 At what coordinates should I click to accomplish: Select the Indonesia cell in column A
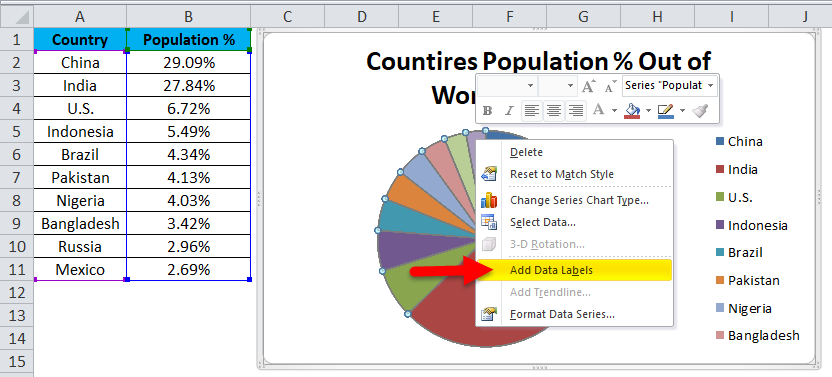point(80,132)
